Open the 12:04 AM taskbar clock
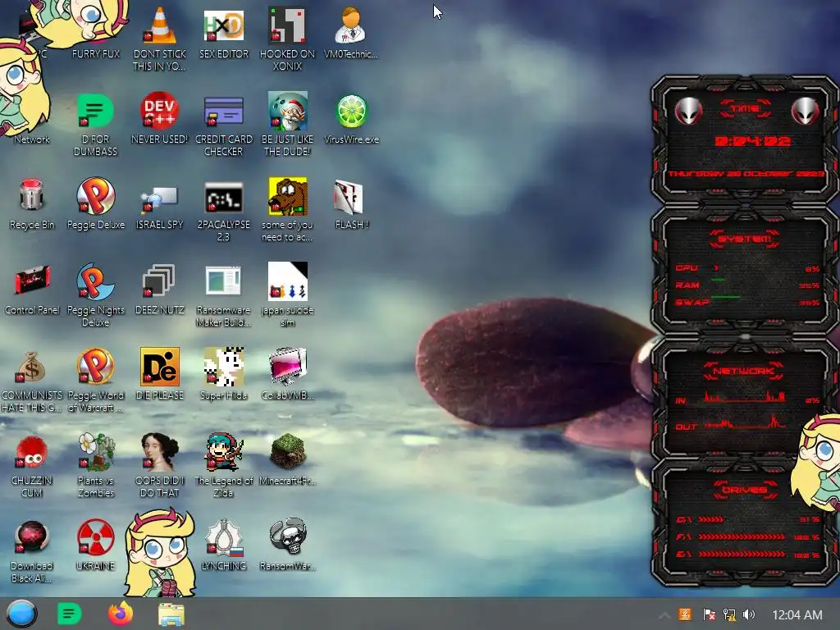This screenshot has width=840, height=630. point(797,615)
